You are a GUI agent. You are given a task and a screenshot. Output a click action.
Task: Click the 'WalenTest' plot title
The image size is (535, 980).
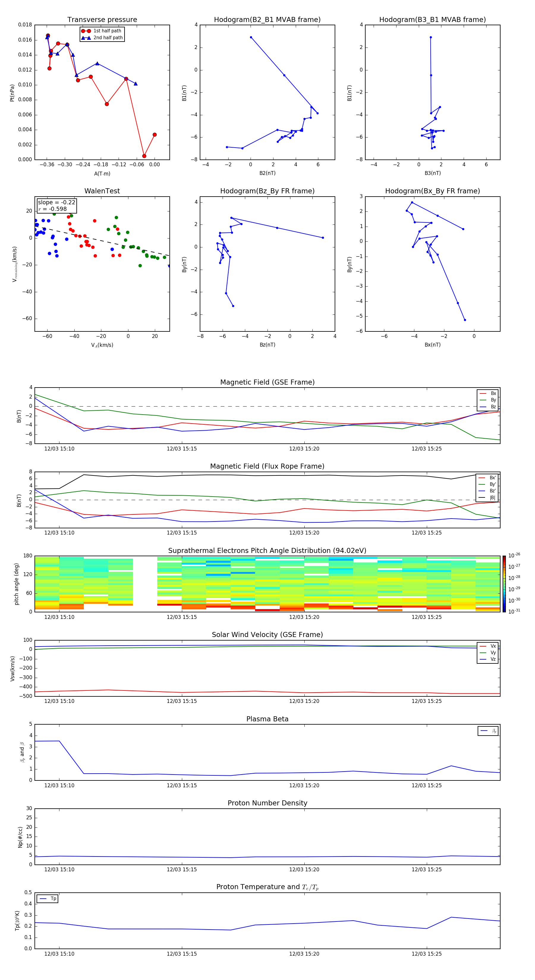pos(102,191)
